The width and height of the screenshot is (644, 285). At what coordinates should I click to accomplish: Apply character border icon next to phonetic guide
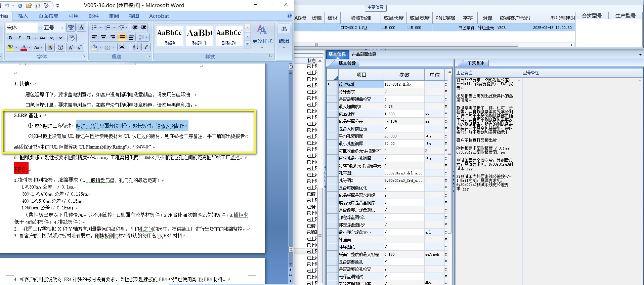pos(81,28)
